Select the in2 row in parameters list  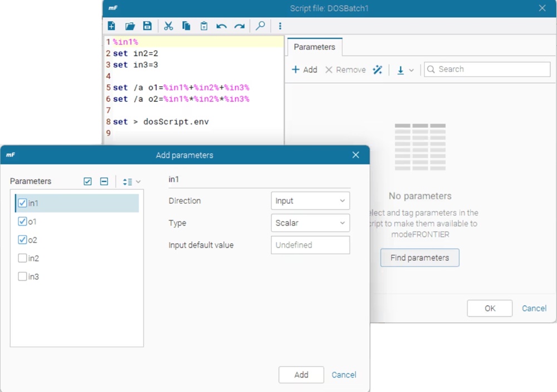[x=77, y=258]
